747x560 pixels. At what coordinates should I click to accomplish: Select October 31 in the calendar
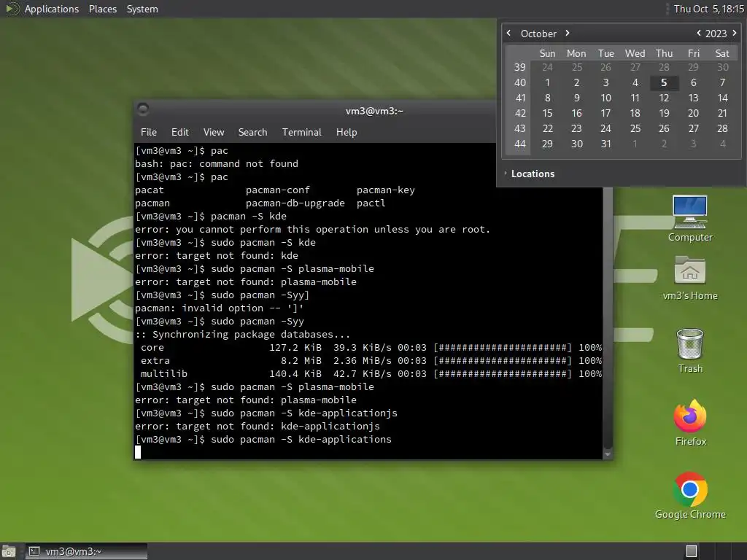click(x=605, y=144)
